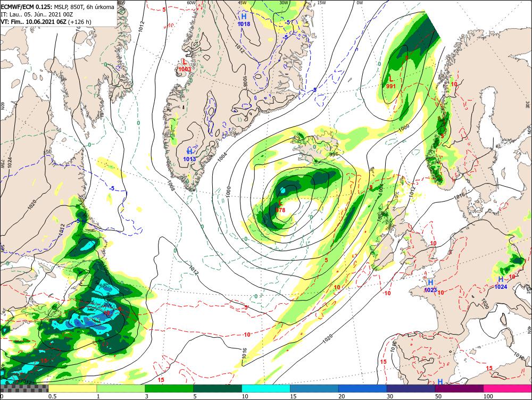This screenshot has width=532, height=400.
Task: Select the dark green 5–10 mm legend swatch
Action: [x=218, y=388]
